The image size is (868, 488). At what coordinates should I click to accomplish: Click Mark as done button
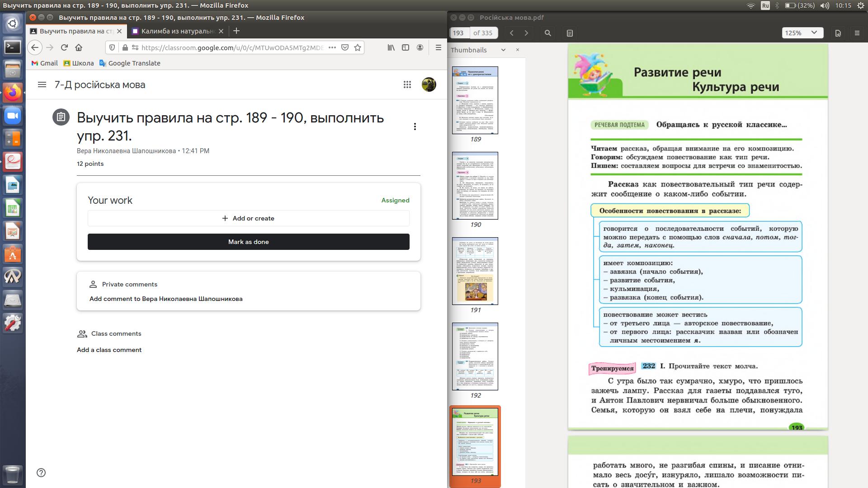[248, 242]
